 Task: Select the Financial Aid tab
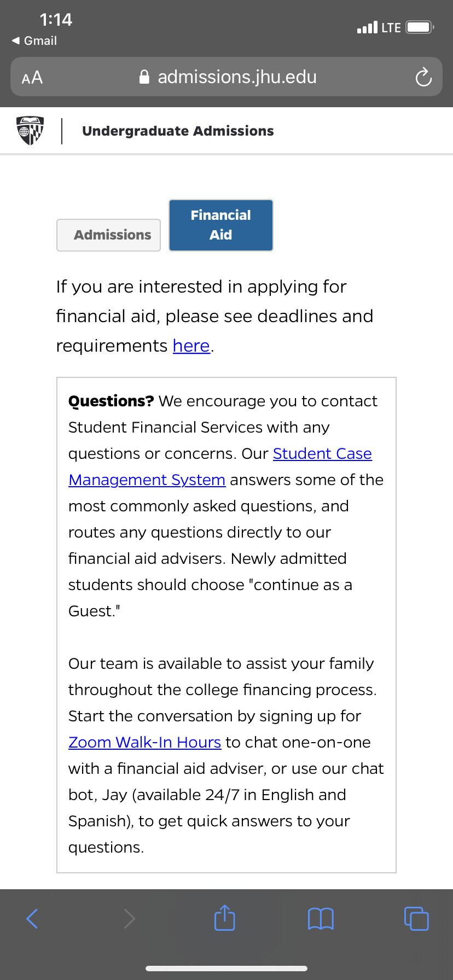coord(220,225)
